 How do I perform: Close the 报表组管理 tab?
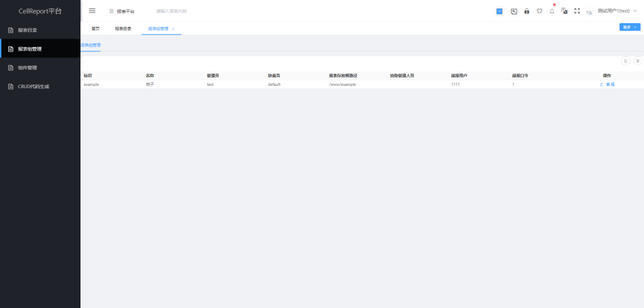174,29
